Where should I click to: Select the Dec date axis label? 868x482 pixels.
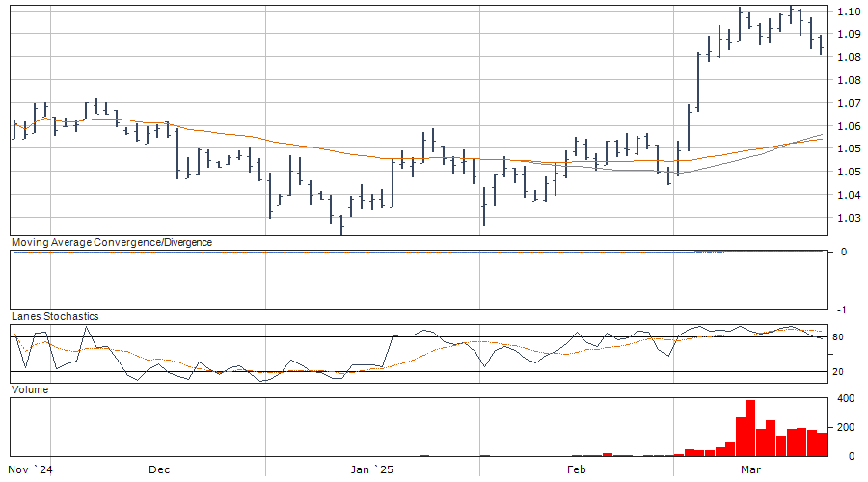pyautogui.click(x=159, y=470)
